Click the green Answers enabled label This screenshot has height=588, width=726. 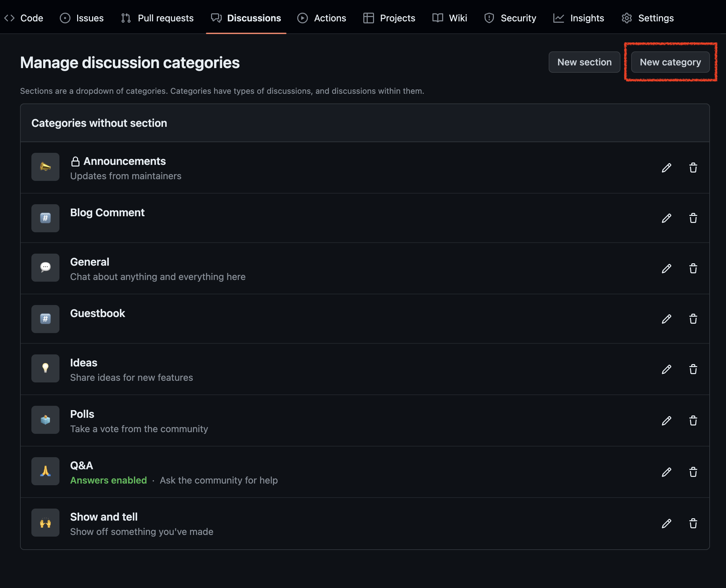[x=109, y=480]
